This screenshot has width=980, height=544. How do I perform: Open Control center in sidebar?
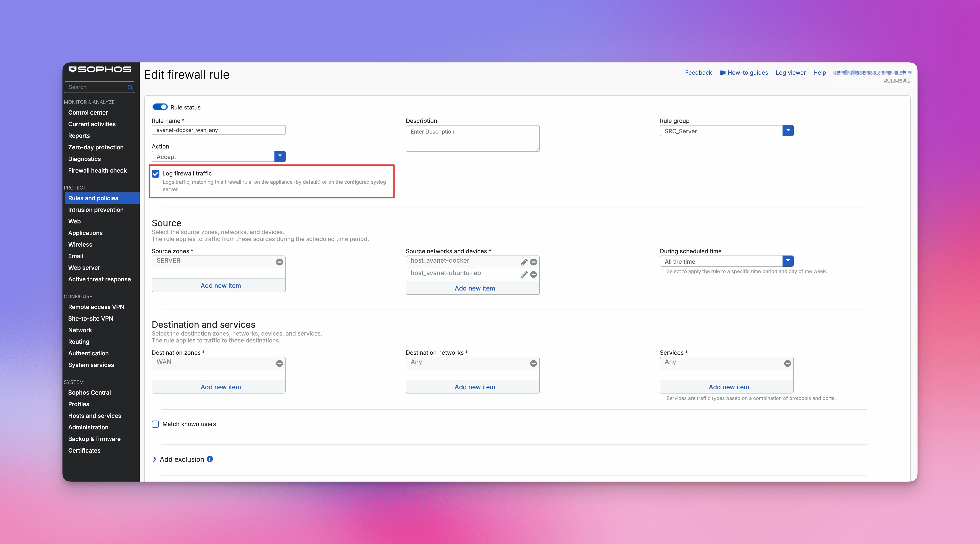pos(88,113)
